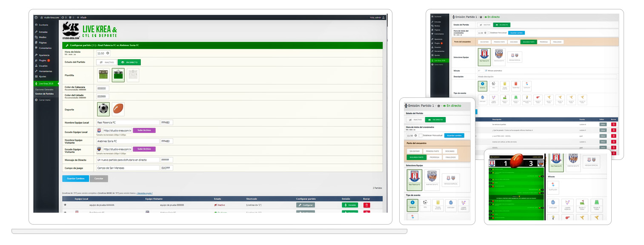Image resolution: width=644 pixels, height=245 pixels.
Task: Check 'Establecer Hora actual' box in tablet view
Action: [x=421, y=135]
